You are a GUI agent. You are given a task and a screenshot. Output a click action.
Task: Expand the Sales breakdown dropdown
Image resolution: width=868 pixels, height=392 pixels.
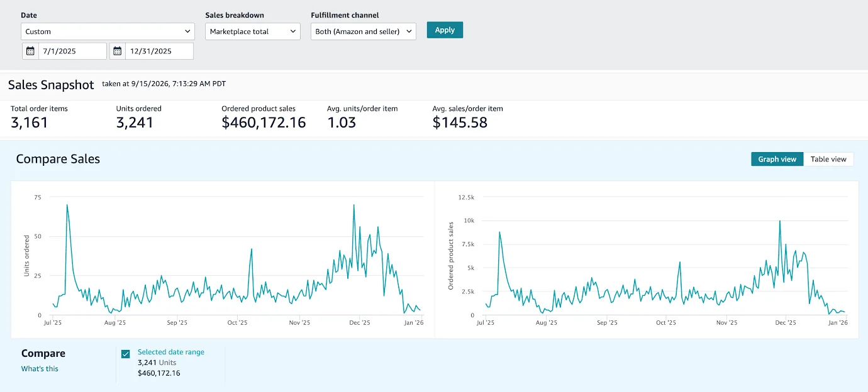click(253, 31)
